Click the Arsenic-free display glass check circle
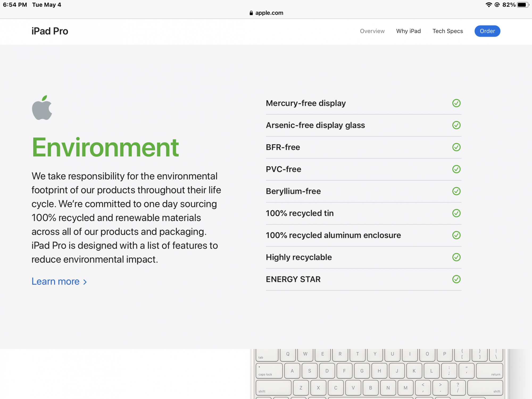 [456, 125]
